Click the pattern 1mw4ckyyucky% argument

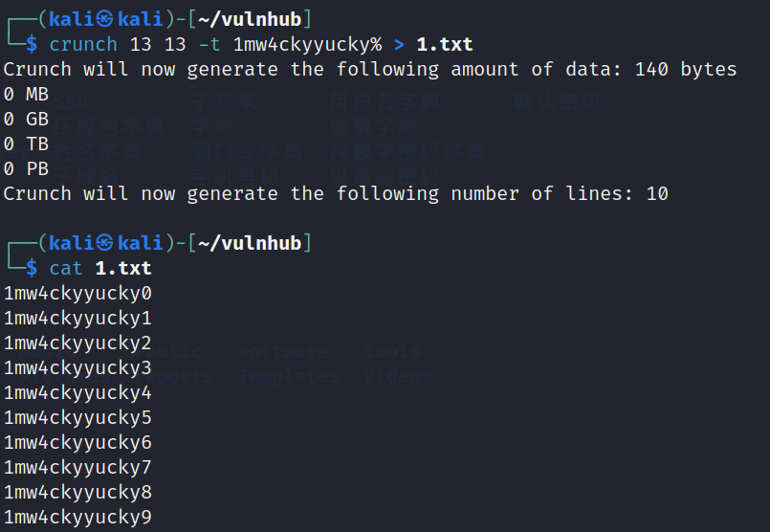(307, 45)
